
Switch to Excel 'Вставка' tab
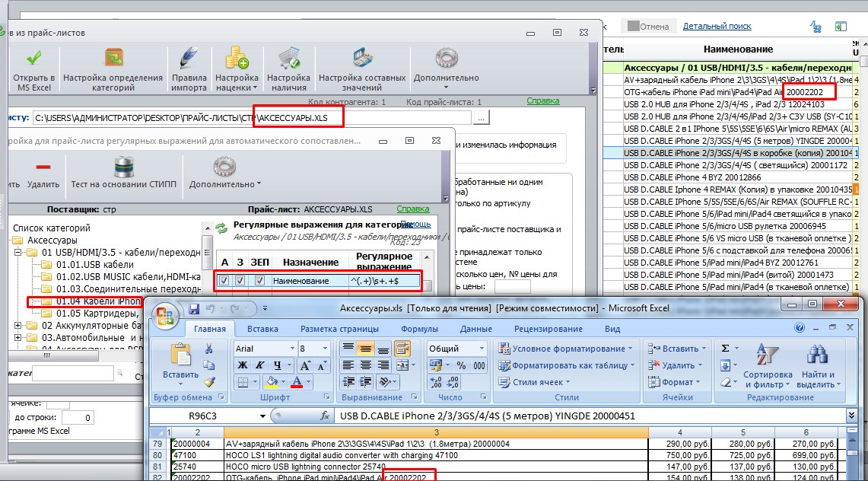[x=262, y=329]
